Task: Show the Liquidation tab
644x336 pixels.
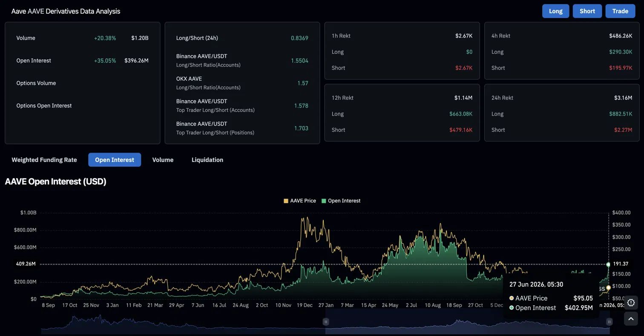Action: (x=207, y=160)
